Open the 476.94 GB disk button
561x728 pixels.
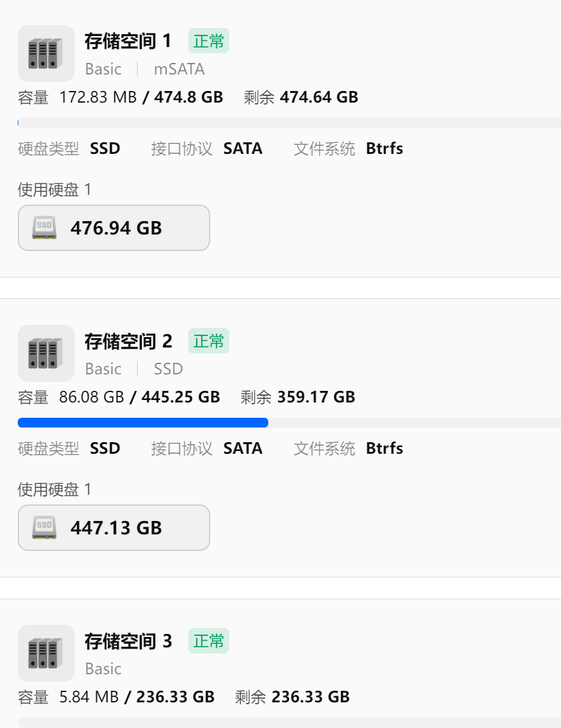coord(114,228)
